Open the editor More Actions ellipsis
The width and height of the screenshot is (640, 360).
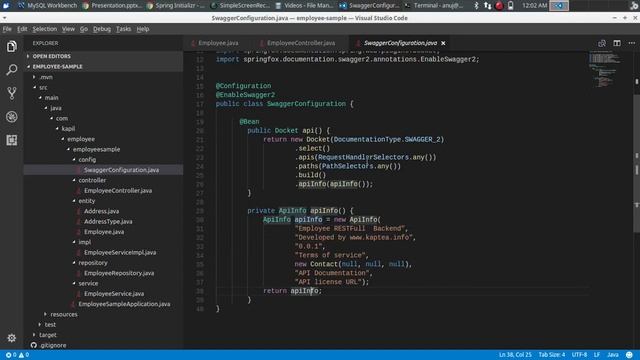631,43
